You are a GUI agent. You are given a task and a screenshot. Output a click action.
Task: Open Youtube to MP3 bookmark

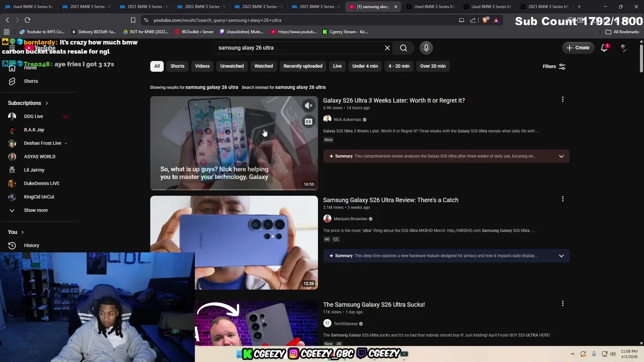tap(41, 32)
